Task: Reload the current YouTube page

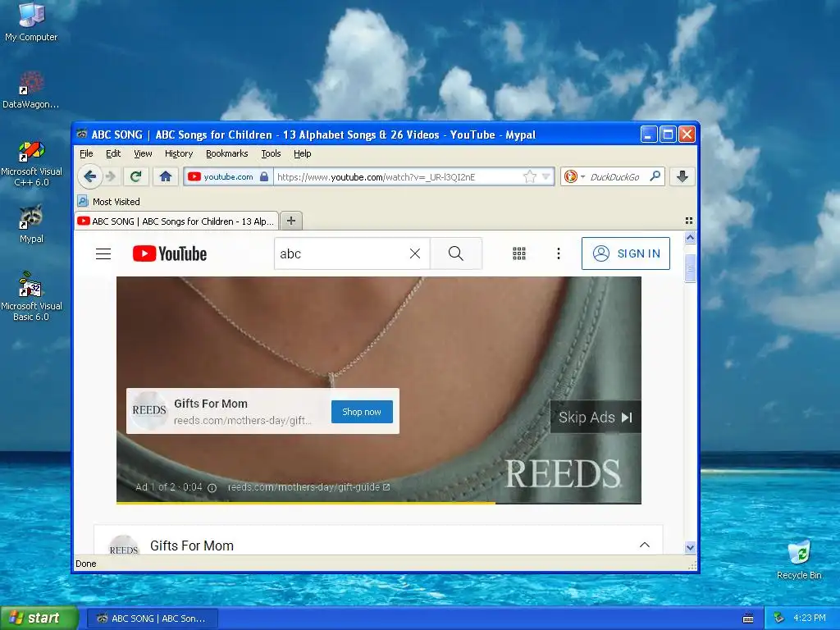Action: [136, 176]
